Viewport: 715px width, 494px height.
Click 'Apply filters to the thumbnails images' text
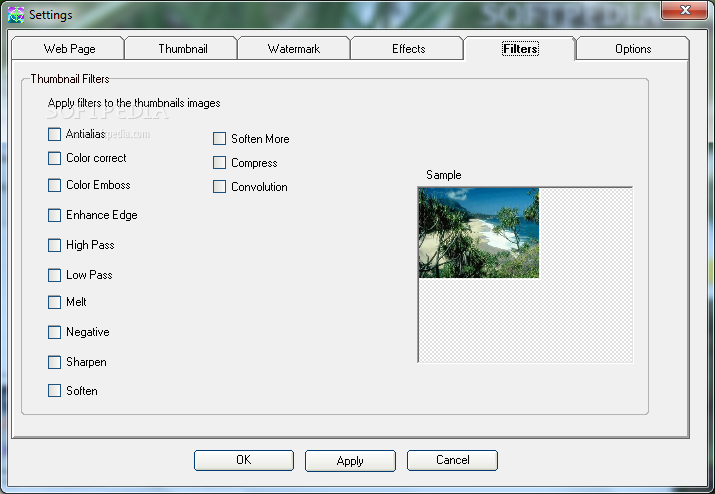tap(134, 103)
